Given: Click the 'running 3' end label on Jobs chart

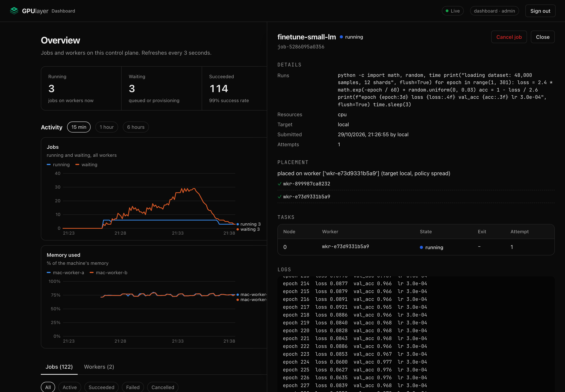Looking at the screenshot, I should point(248,224).
